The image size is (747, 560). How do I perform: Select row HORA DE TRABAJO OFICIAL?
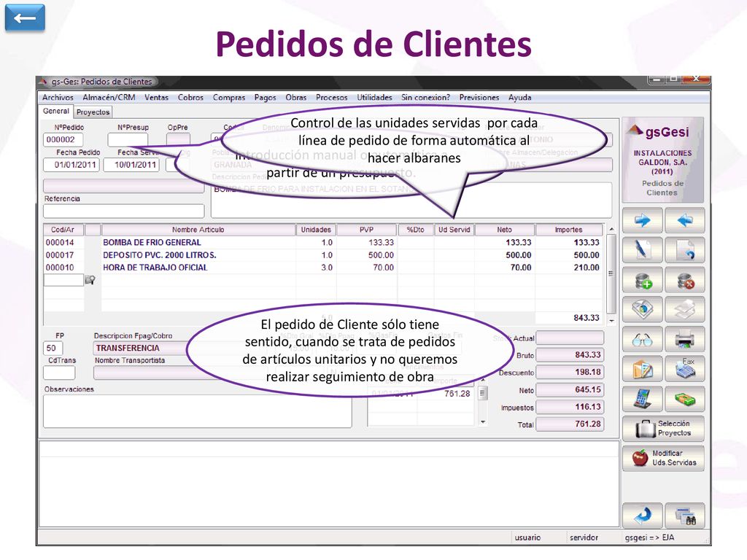322,268
